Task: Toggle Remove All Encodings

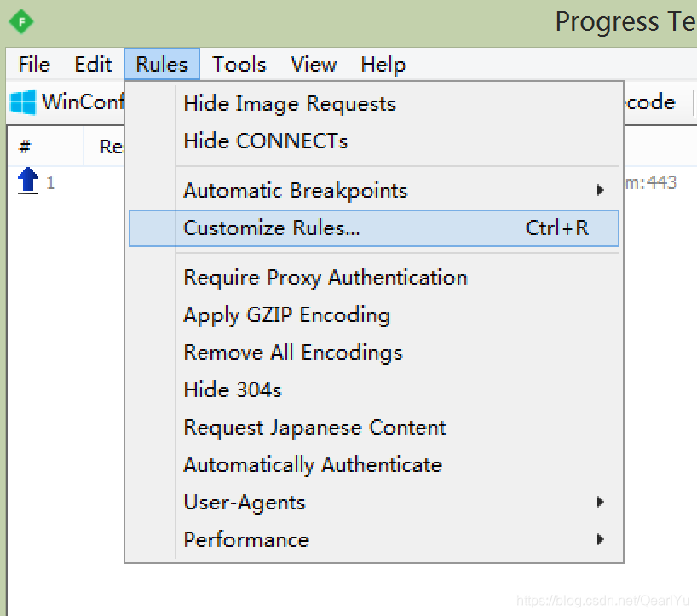Action: pos(374,353)
